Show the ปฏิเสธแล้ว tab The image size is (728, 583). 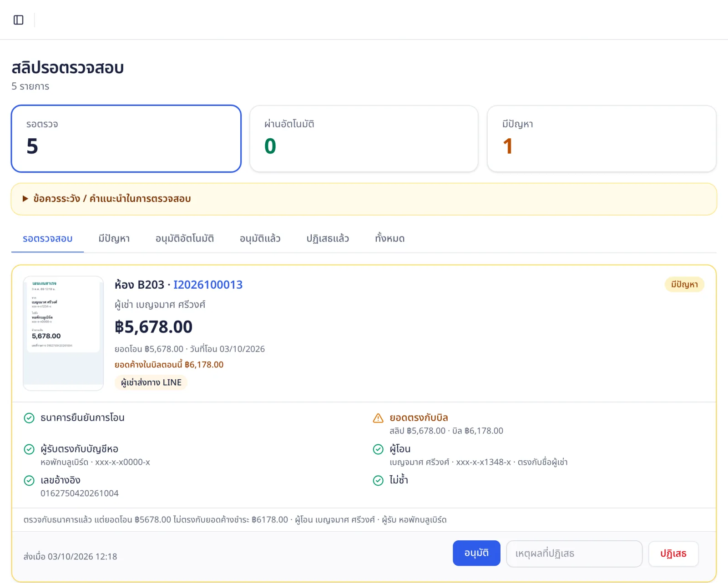click(x=328, y=239)
